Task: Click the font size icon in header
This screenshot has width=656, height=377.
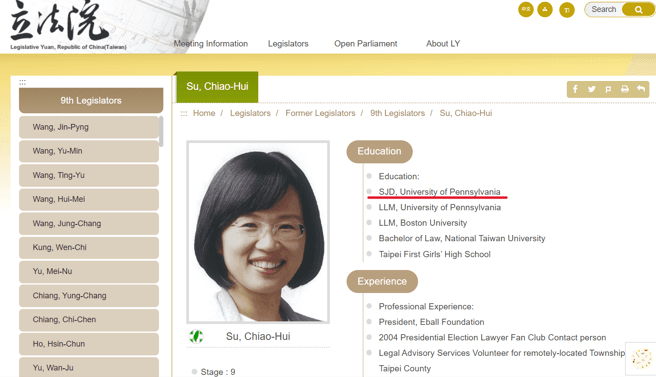Action: tap(567, 10)
